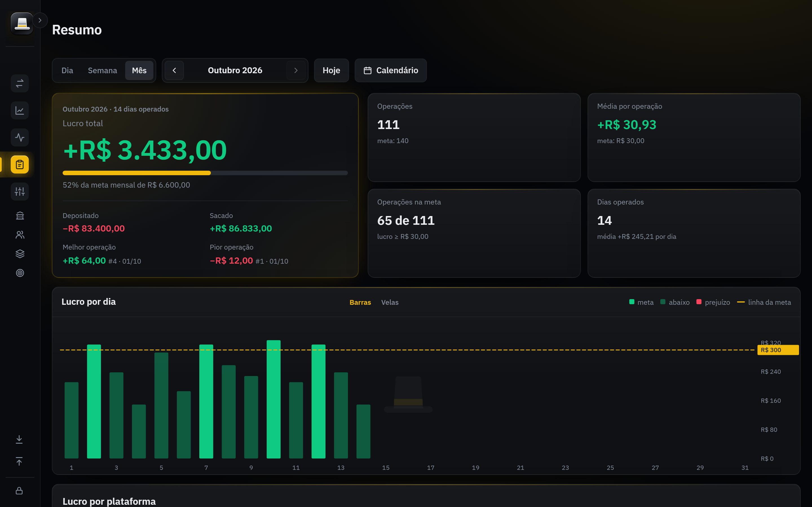Open the activity pulse sidebar icon

(20, 137)
